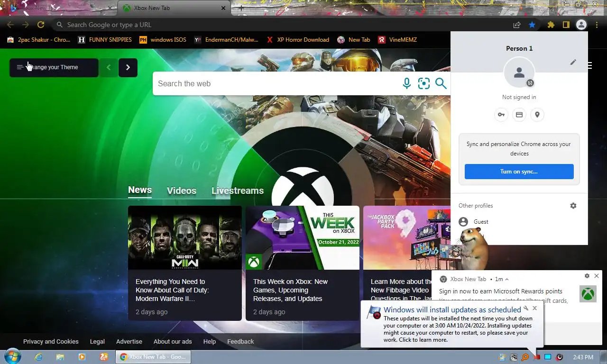Click the Windows update balloon title
607x364 pixels.
point(452,309)
